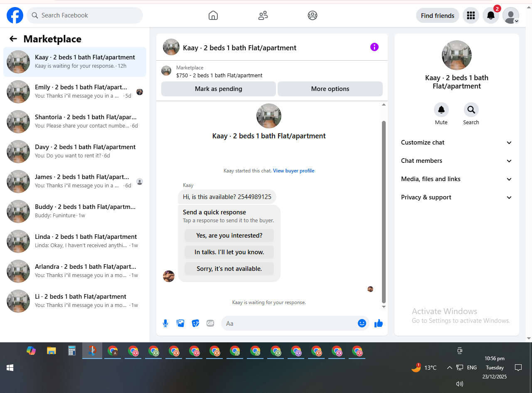This screenshot has height=393, width=532.
Task: Show hidden tray icons chevron
Action: (x=449, y=368)
